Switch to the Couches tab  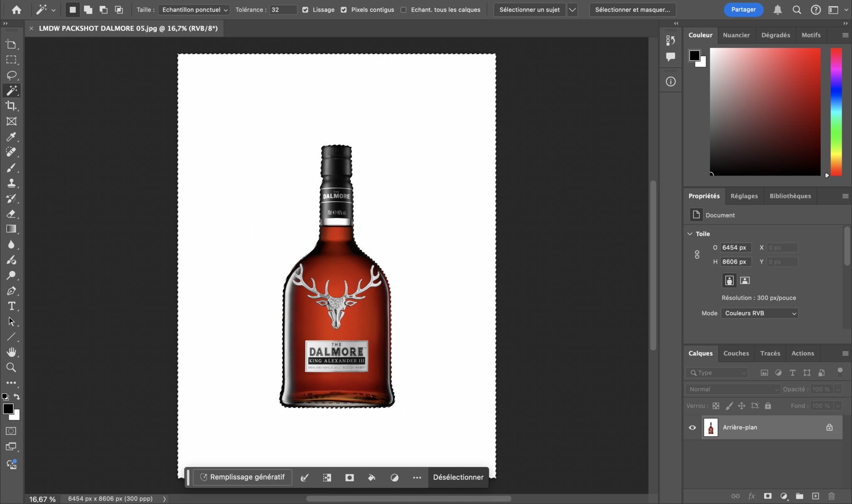(x=736, y=353)
